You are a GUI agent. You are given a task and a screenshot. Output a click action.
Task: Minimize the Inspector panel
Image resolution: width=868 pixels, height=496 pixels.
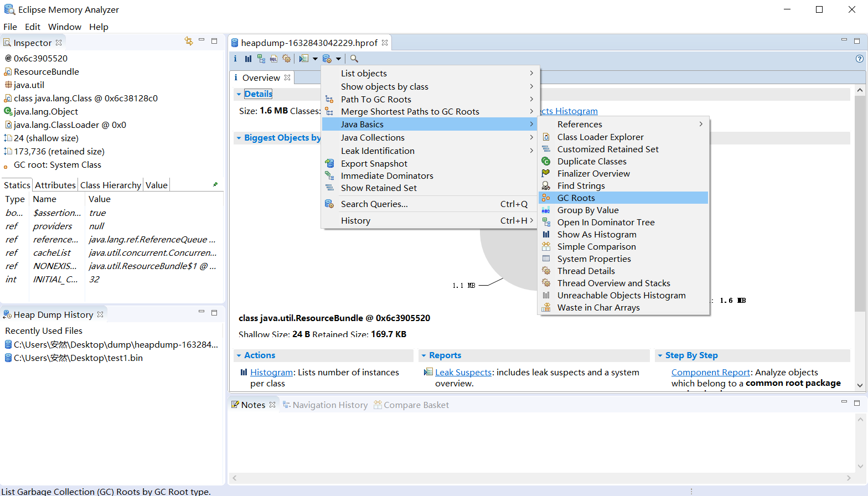[201, 40]
